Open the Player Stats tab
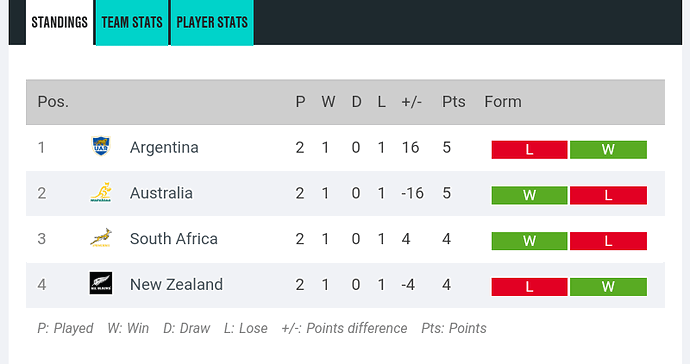The image size is (690, 364). pyautogui.click(x=212, y=22)
